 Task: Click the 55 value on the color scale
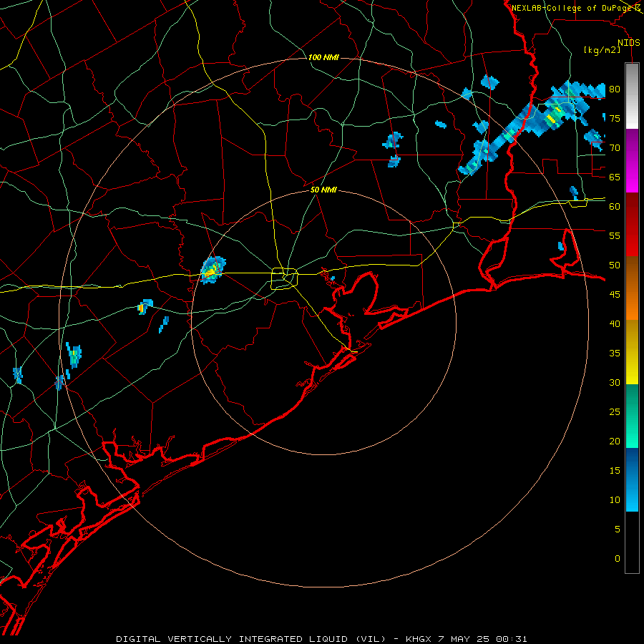(x=615, y=235)
